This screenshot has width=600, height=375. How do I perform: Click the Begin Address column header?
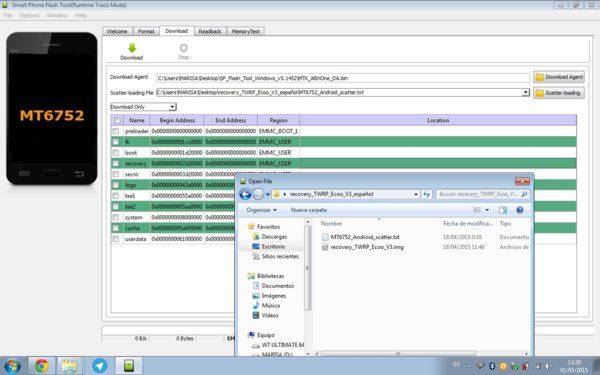click(x=177, y=120)
